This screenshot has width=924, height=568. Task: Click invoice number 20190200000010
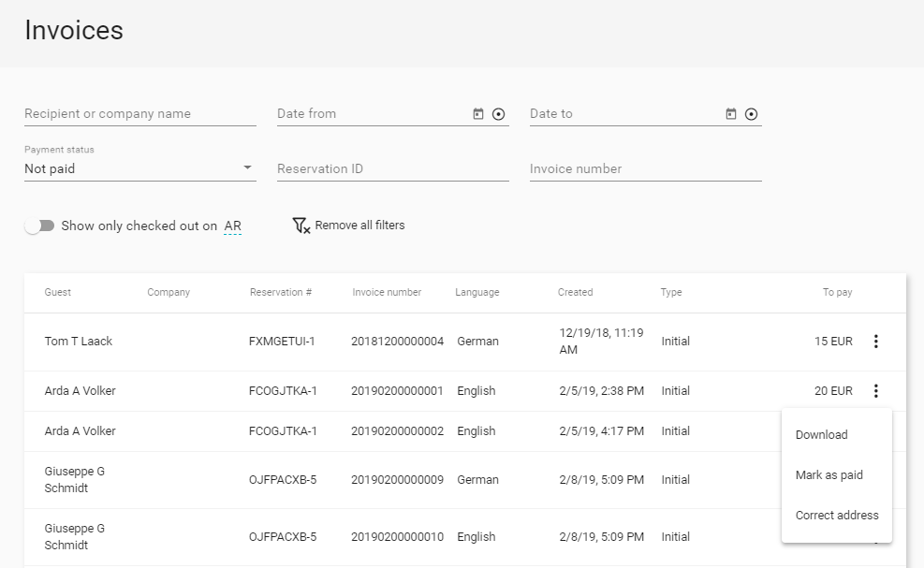click(397, 537)
